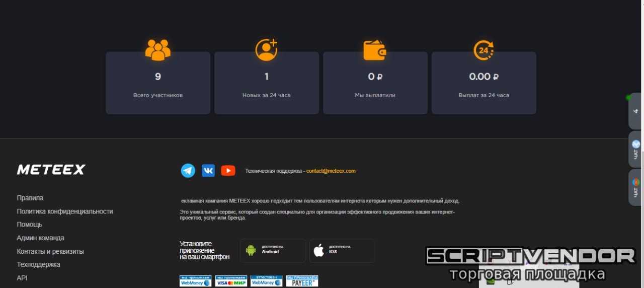Image resolution: width=644 pixels, height=288 pixels.
Task: Click the Apple logo icon
Action: [319, 250]
